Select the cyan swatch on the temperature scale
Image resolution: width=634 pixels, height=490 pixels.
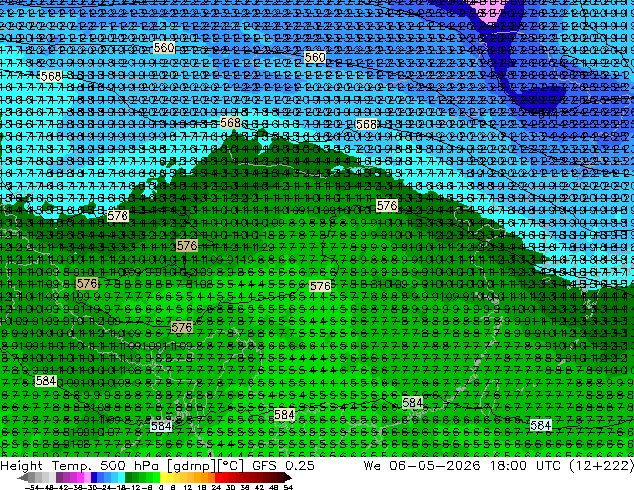tap(122, 477)
